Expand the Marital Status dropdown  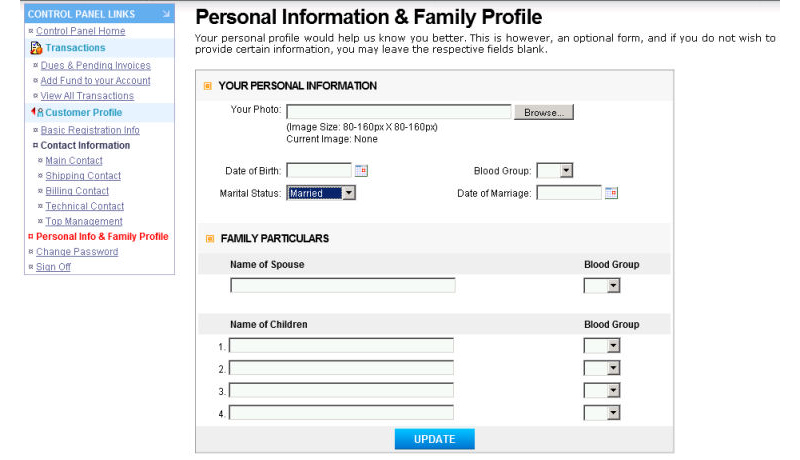click(321, 193)
